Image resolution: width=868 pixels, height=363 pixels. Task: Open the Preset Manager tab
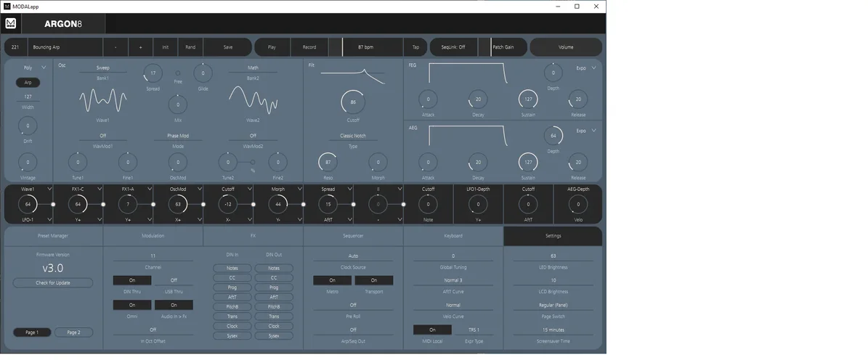pos(53,236)
